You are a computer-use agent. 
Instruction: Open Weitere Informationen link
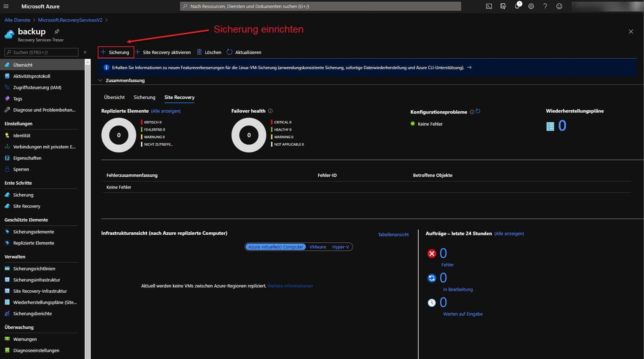point(290,286)
